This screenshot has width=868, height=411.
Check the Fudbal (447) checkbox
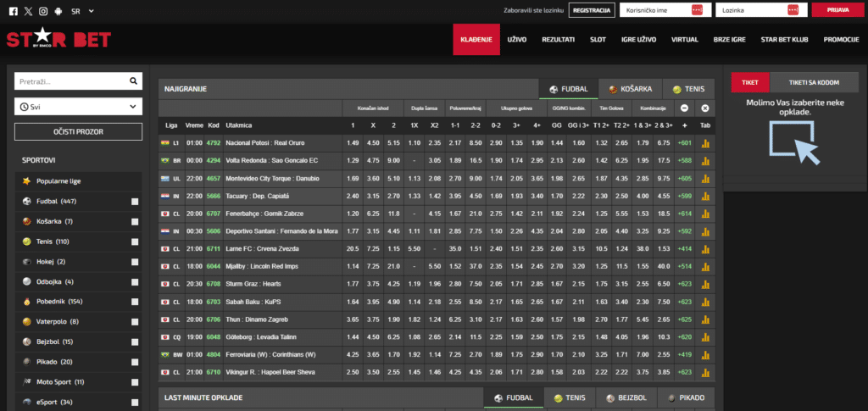[x=135, y=202]
